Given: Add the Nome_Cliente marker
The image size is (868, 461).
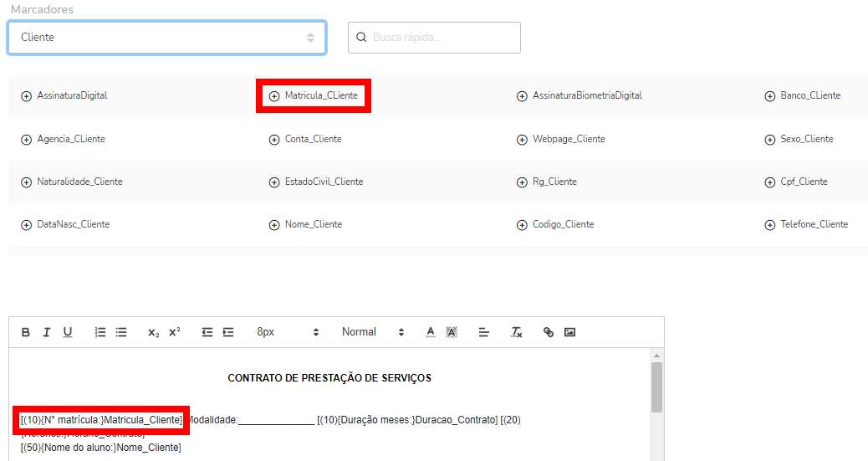Looking at the screenshot, I should click(306, 225).
